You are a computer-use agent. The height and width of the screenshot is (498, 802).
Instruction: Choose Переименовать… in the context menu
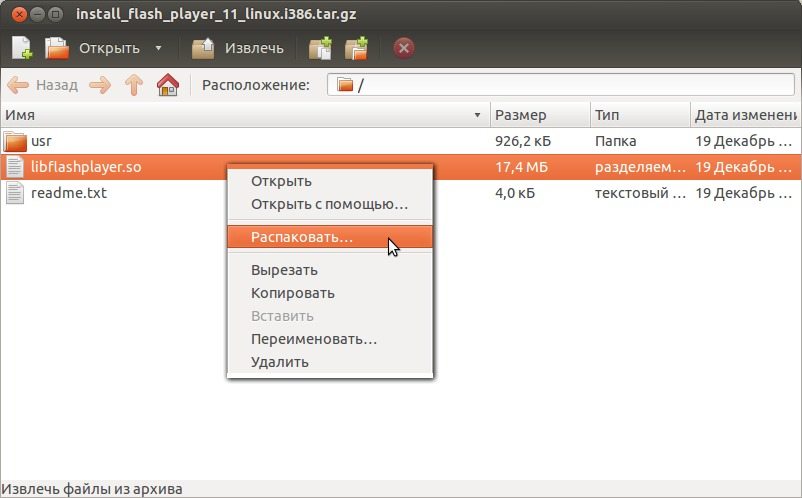pos(330,339)
